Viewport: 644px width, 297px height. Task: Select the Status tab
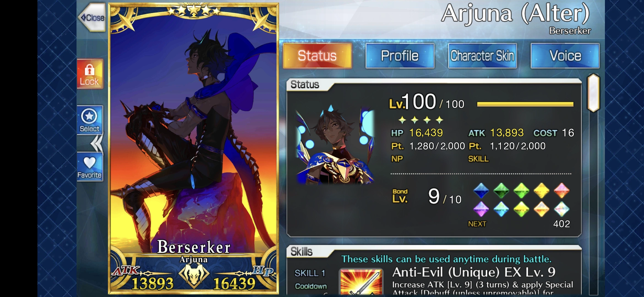tap(317, 56)
